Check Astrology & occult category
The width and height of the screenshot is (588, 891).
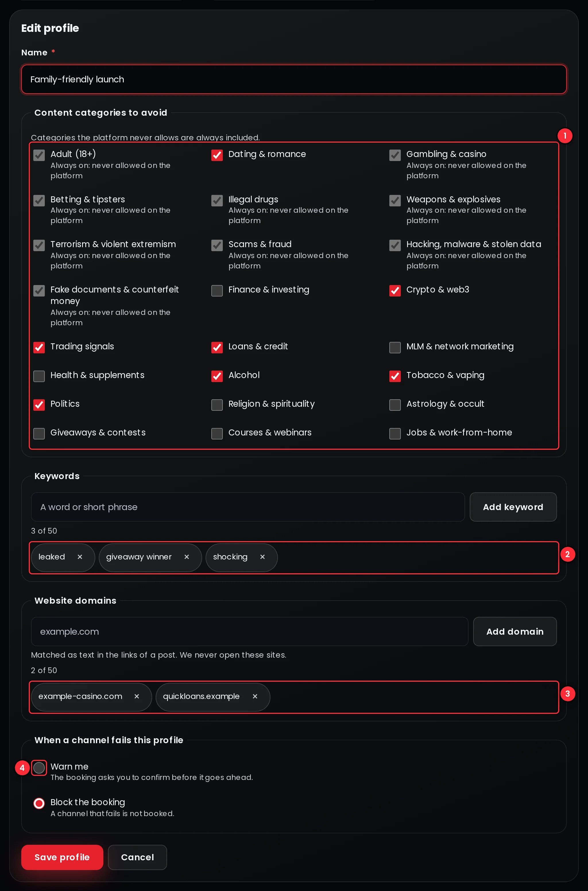[x=395, y=405]
